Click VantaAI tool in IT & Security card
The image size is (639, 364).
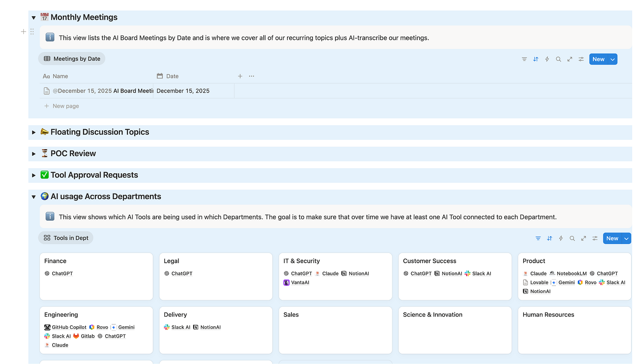click(297, 283)
